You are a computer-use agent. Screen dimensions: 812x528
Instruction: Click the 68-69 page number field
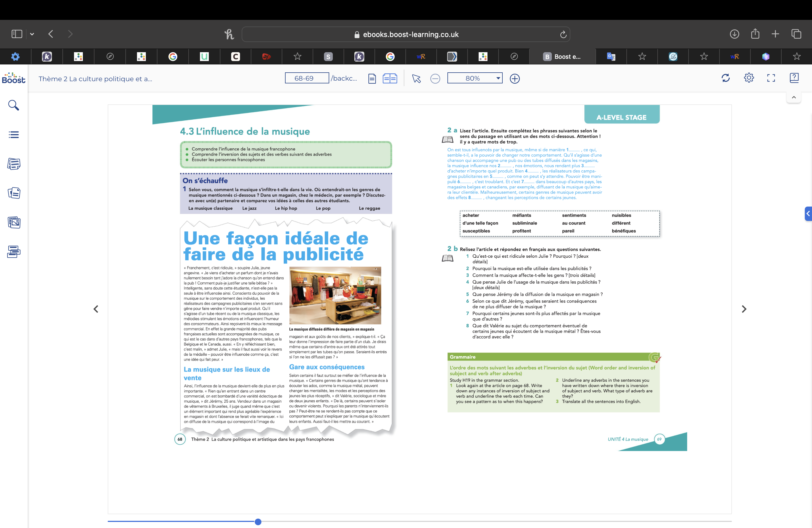click(307, 78)
